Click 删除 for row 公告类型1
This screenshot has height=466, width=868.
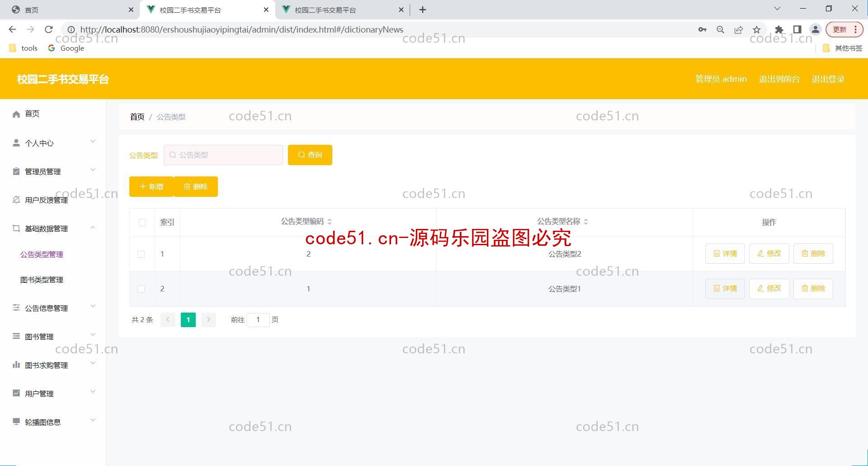(x=813, y=289)
